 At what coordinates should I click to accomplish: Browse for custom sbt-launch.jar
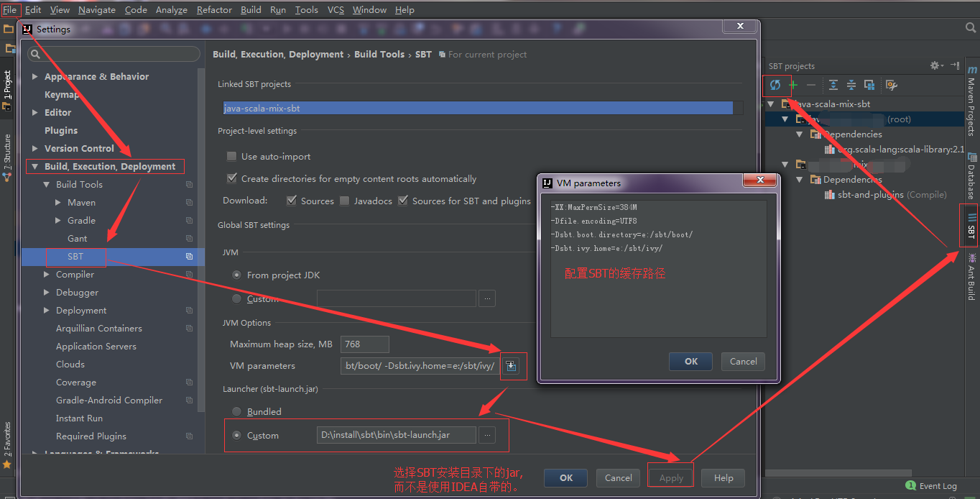tap(487, 435)
